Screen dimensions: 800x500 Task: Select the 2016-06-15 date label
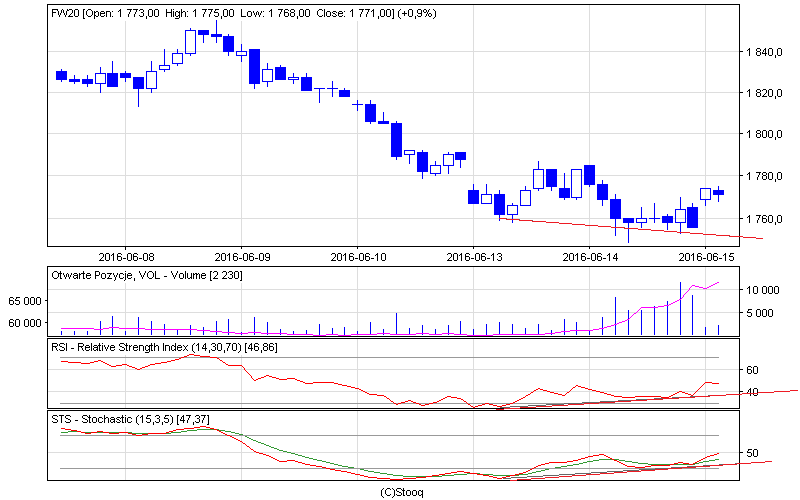pos(706,257)
